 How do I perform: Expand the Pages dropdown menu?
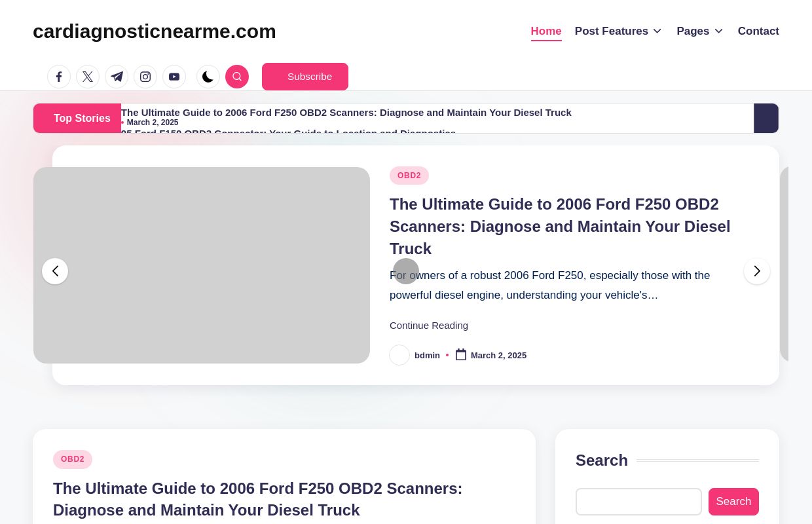699,31
